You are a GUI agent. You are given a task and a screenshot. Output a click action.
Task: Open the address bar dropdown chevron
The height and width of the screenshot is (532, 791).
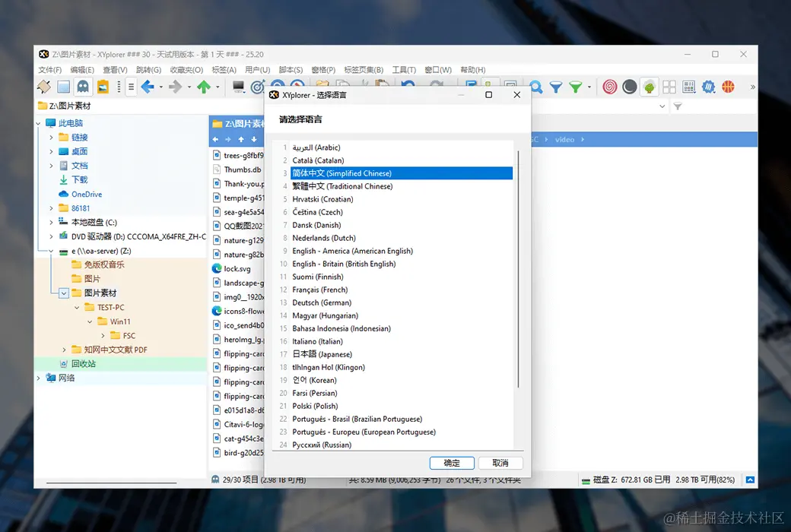pos(662,106)
